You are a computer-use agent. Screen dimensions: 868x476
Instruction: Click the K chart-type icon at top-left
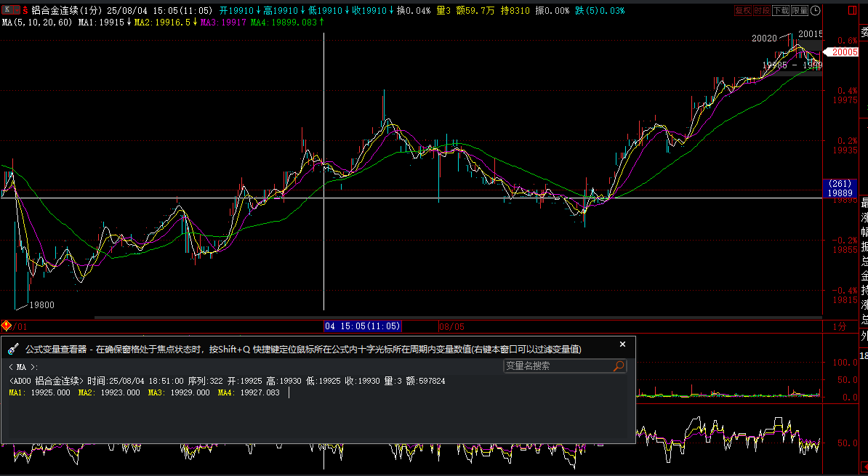click(6, 10)
